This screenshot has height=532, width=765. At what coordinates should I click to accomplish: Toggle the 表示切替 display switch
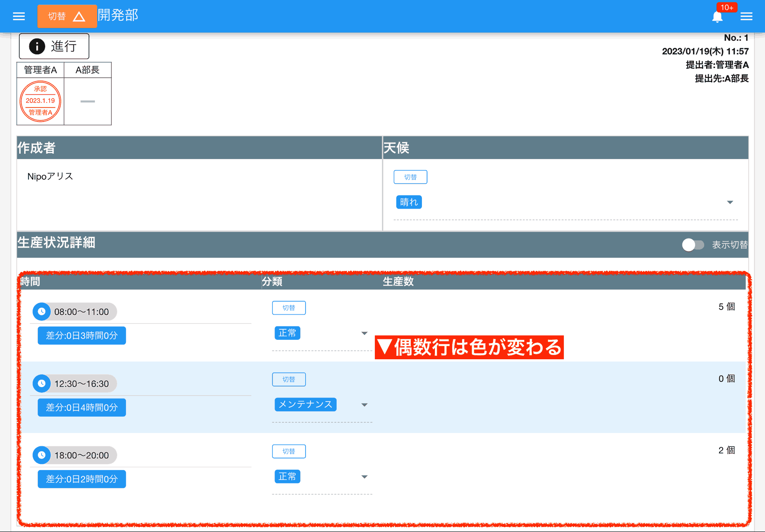(x=693, y=245)
